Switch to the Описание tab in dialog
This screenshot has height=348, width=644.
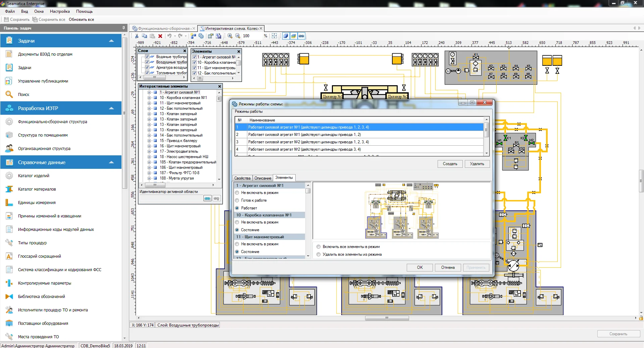click(x=263, y=178)
